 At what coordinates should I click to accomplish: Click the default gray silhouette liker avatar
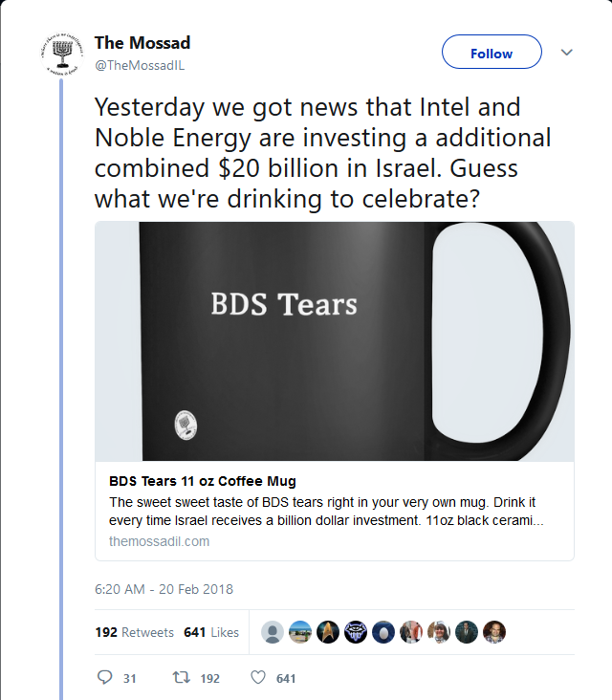273,632
